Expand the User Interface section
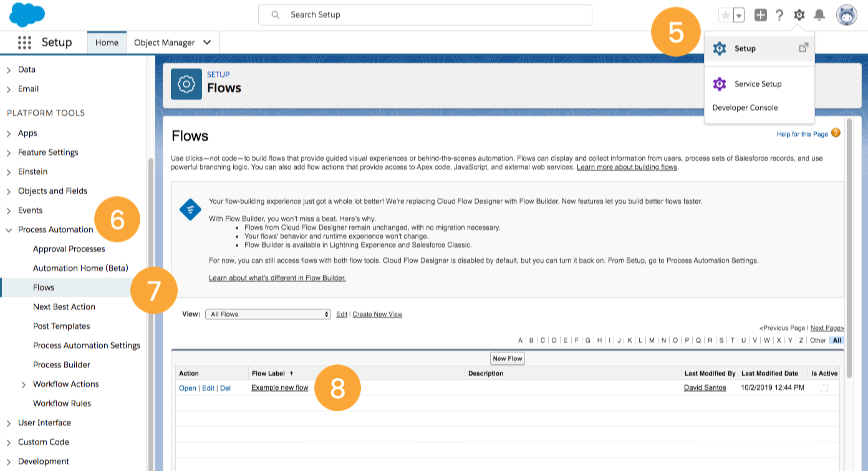Viewport: 868px width, 471px height. click(x=9, y=423)
